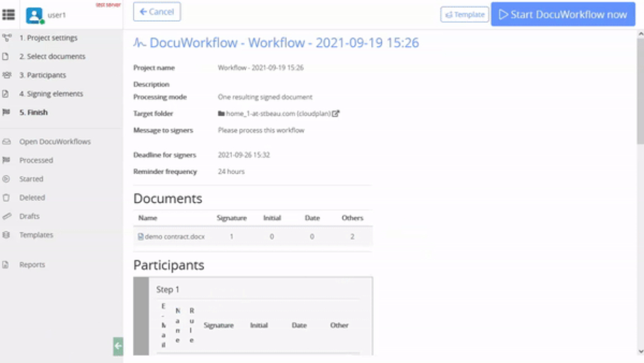Click the Started play-circle icon
Image resolution: width=644 pixels, height=363 pixels.
point(6,179)
